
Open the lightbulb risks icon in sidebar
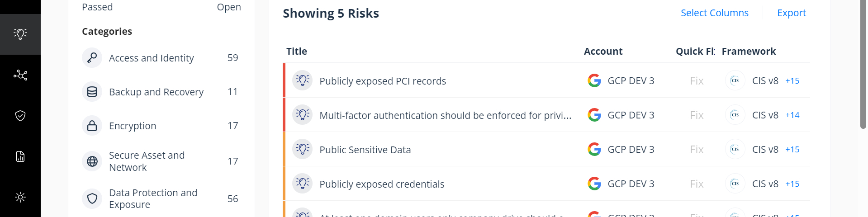point(20,34)
